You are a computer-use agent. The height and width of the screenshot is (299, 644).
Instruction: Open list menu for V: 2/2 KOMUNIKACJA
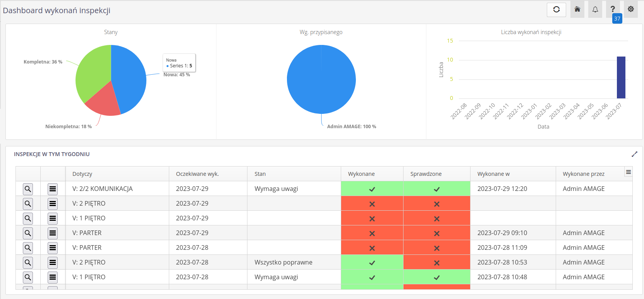[x=53, y=189]
